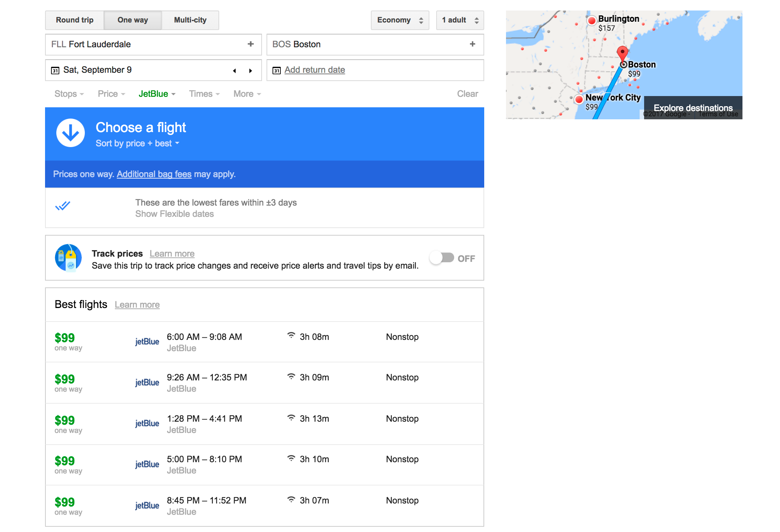Open Sort by price + best dropdown
Screen dimensions: 780x532
point(137,143)
